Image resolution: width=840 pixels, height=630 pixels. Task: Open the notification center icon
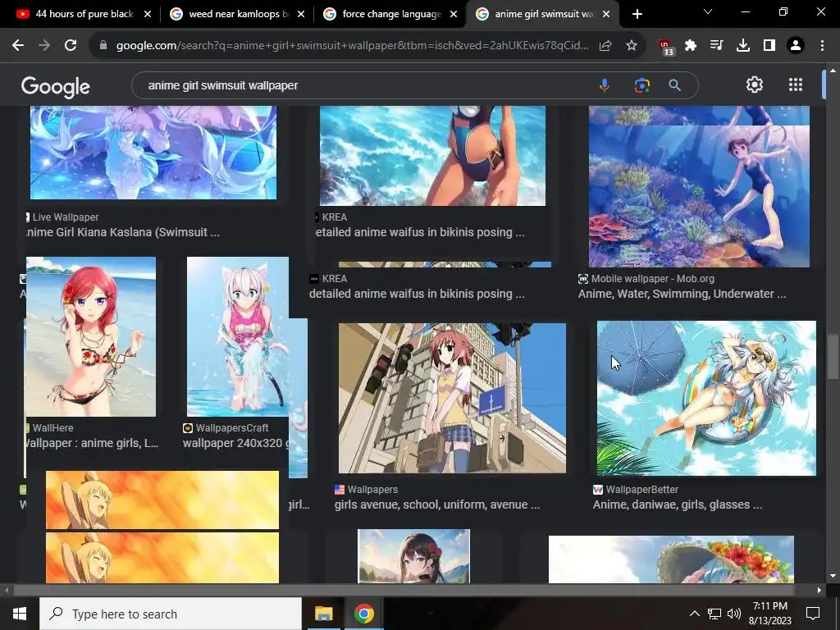[x=813, y=614]
